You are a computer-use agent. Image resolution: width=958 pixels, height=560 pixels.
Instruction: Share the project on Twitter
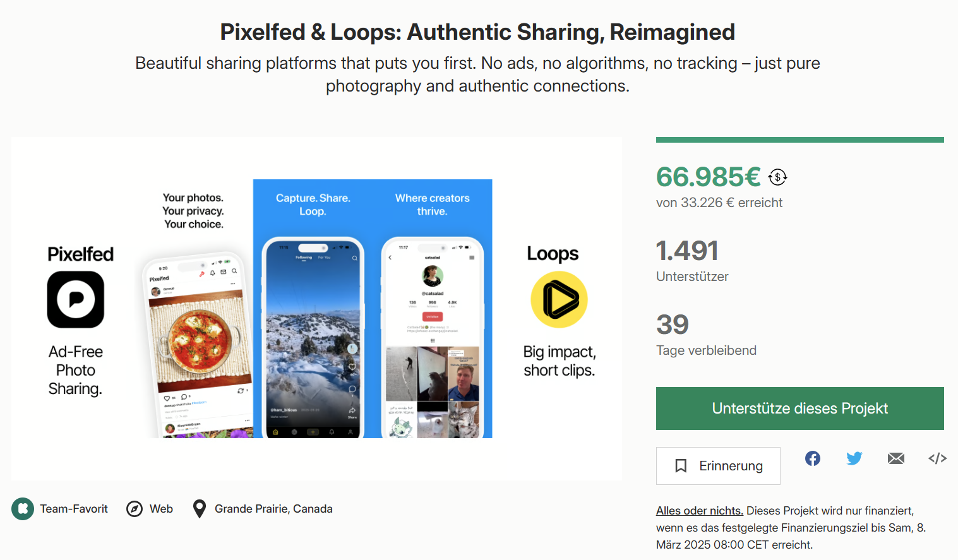tap(854, 458)
